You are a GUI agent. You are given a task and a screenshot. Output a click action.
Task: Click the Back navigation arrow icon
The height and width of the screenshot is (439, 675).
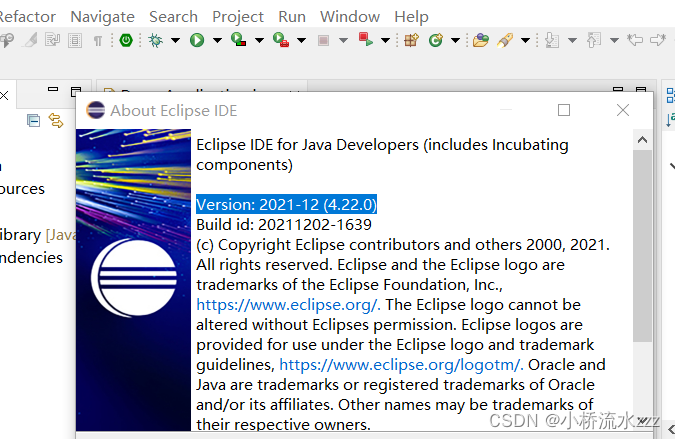(658, 40)
